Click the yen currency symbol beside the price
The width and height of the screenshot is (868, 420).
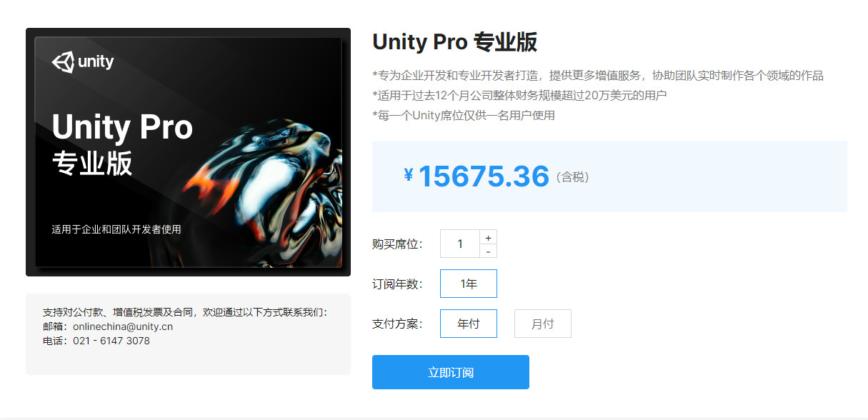click(x=409, y=175)
